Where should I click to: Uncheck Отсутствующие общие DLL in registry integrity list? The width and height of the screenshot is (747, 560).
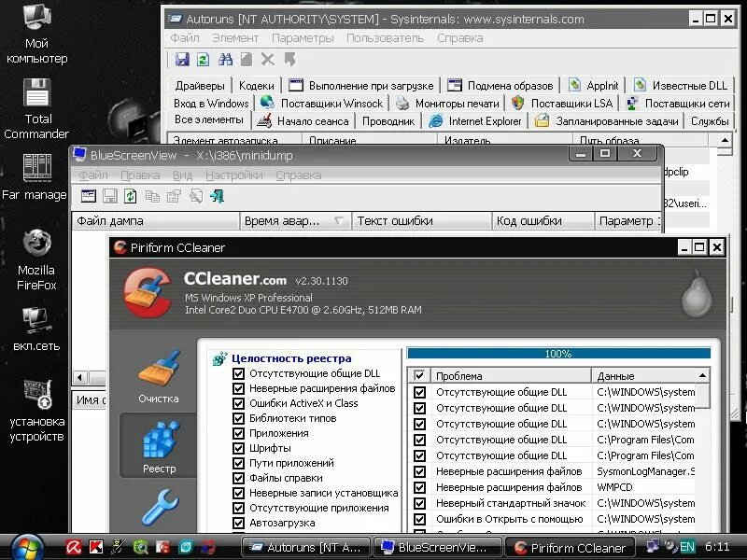[238, 374]
